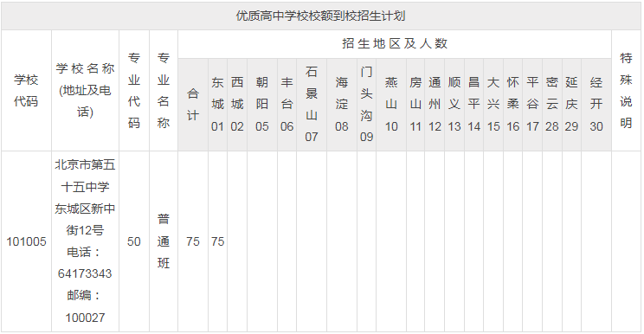Click the 石景山 07 district header
This screenshot has height=334, width=644.
312,105
